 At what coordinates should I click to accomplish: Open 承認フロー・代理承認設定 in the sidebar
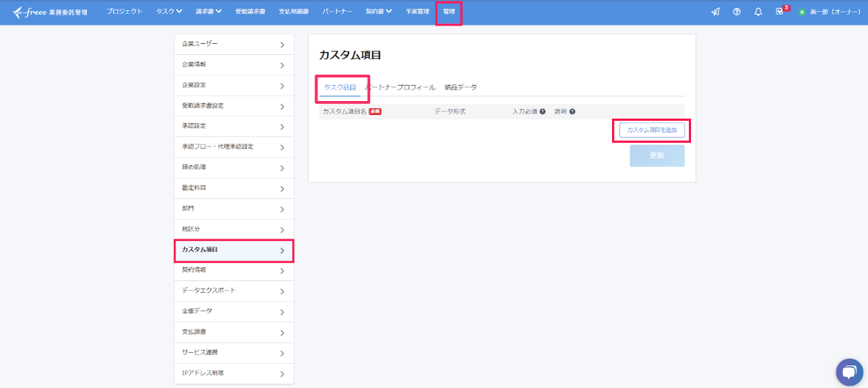click(x=233, y=147)
